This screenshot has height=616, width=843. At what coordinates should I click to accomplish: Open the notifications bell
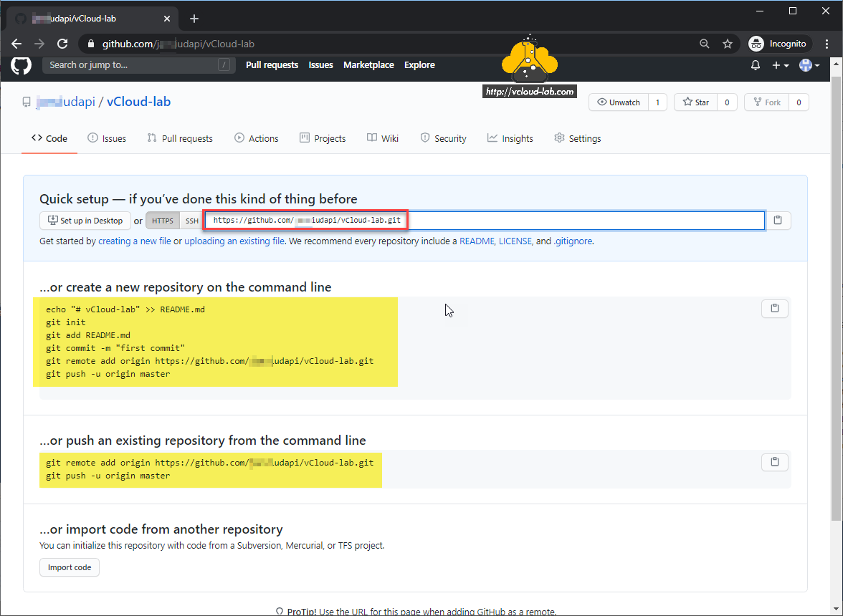tap(756, 65)
